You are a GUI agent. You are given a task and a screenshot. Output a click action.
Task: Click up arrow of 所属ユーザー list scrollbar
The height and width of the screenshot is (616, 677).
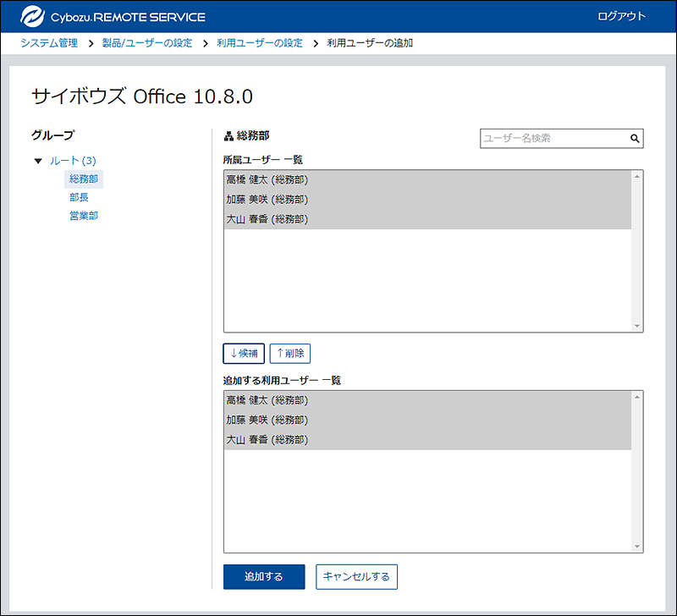pyautogui.click(x=637, y=177)
